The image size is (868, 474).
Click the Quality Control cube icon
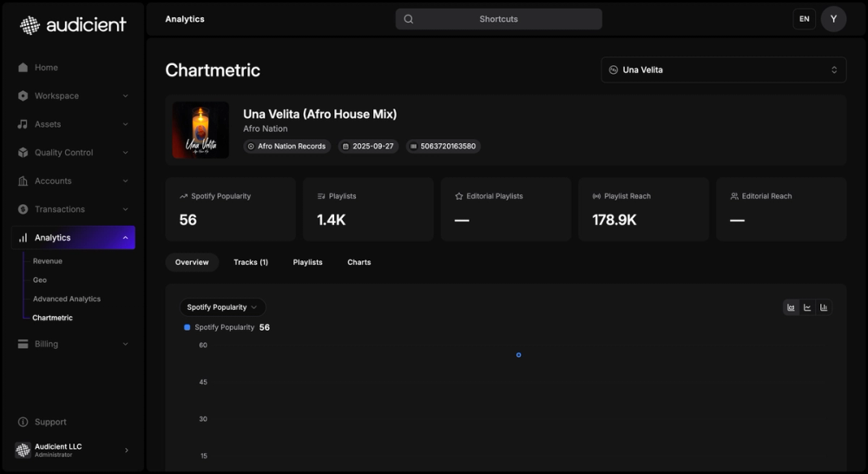(23, 152)
